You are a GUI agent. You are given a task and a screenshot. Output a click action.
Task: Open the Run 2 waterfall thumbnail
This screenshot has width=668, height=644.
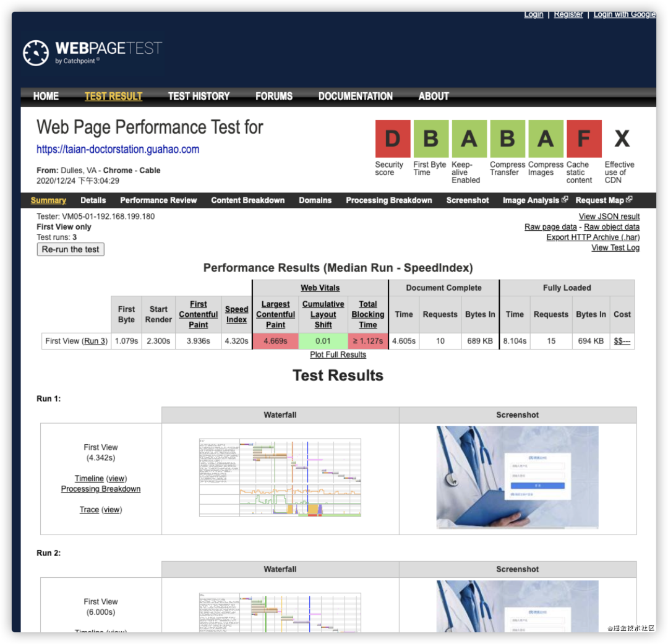pos(280,612)
